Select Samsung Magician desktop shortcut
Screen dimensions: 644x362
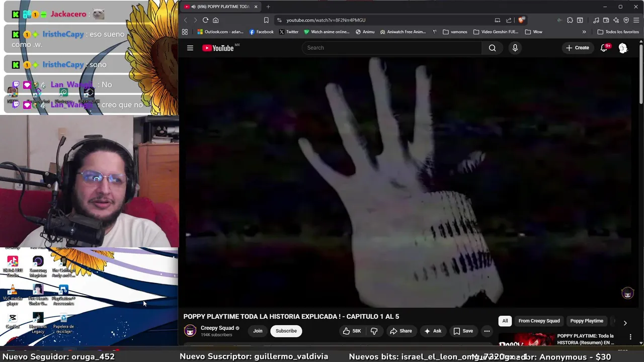(38, 267)
